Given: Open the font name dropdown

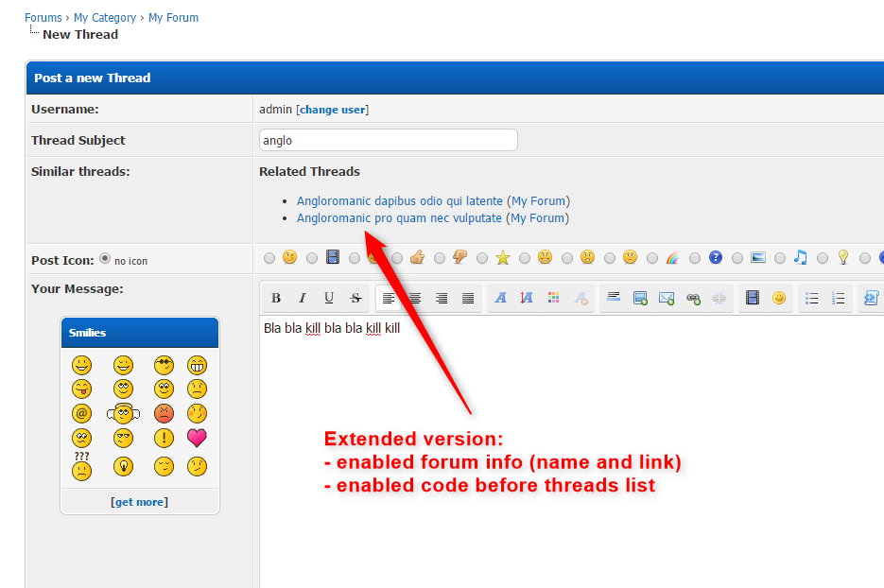Looking at the screenshot, I should (x=500, y=298).
